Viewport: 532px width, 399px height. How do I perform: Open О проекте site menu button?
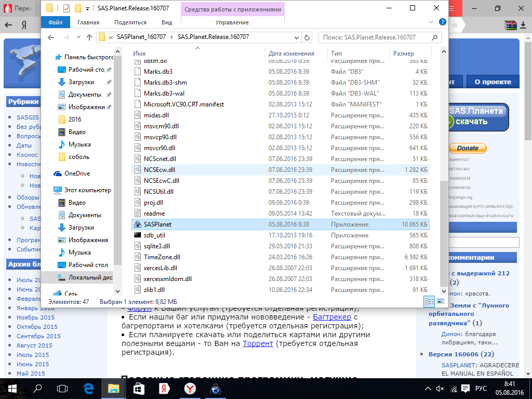493,82
